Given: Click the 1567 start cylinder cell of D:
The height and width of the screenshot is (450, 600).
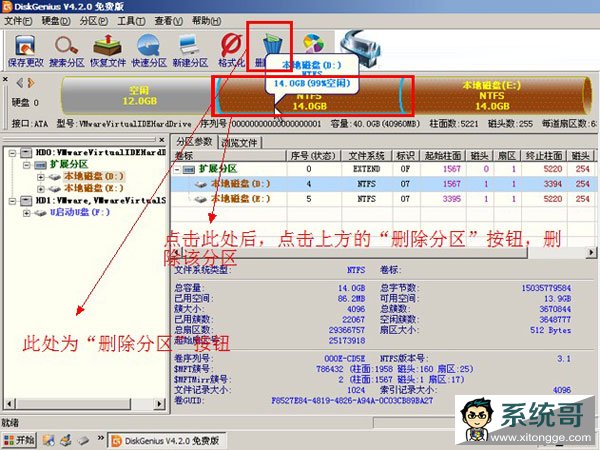Looking at the screenshot, I should coord(443,184).
